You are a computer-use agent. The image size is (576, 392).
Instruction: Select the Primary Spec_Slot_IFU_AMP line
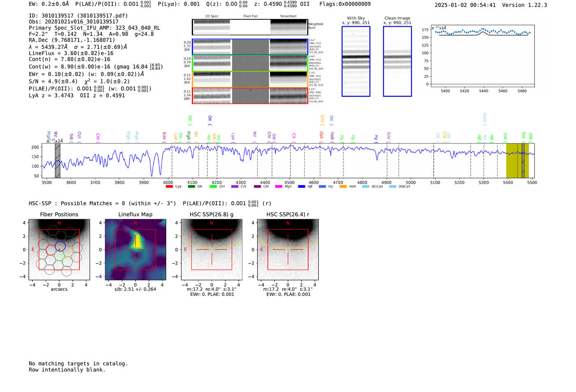95,28
